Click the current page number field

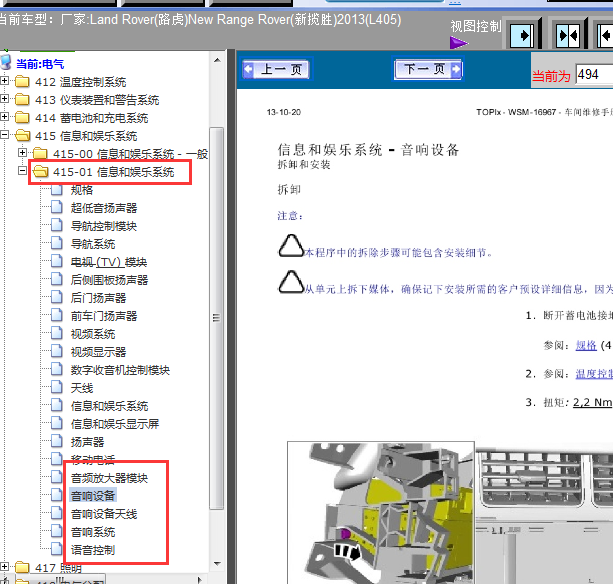pos(594,74)
